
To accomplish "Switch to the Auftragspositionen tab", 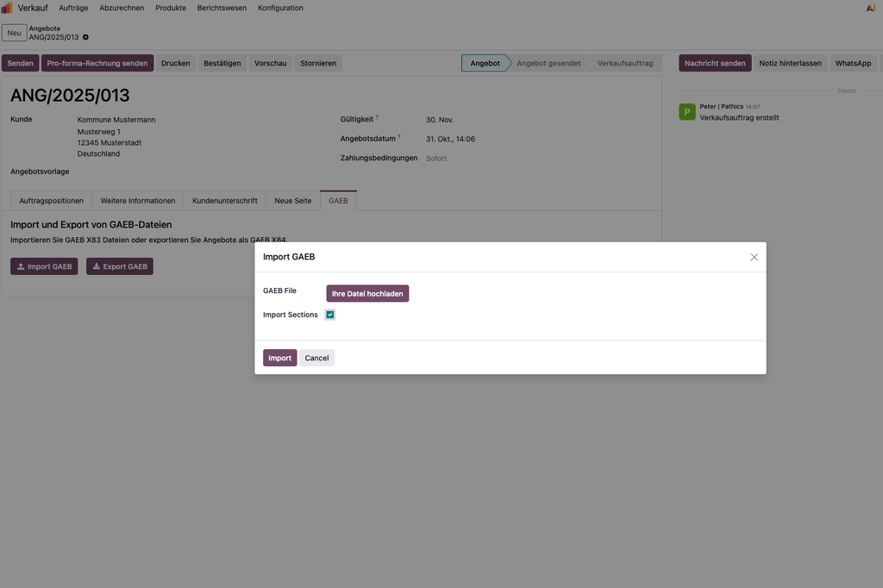I will (x=51, y=201).
